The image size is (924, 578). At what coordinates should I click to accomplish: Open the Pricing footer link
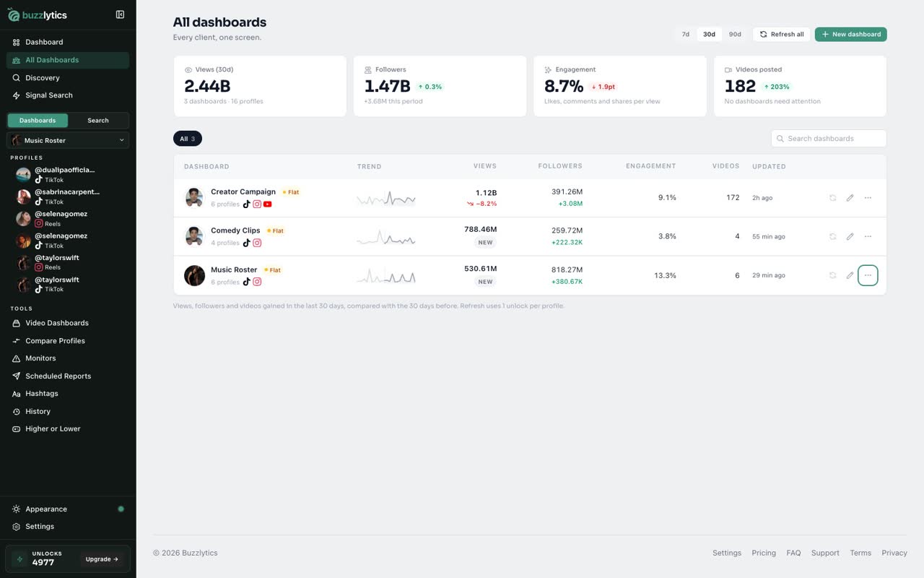point(764,553)
